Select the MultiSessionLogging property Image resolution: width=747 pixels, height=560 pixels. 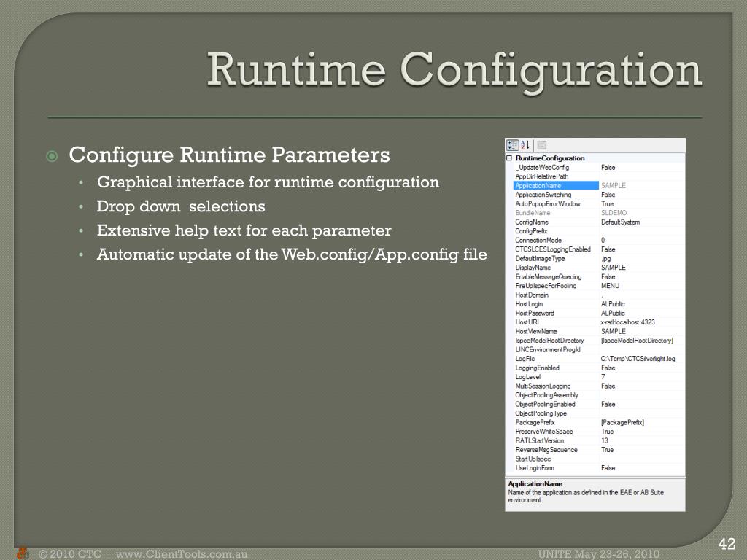pos(543,386)
